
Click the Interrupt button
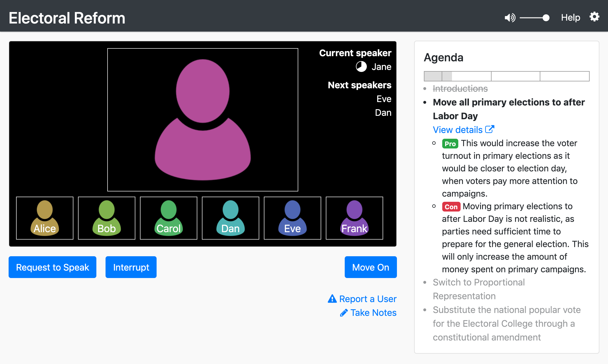click(131, 267)
